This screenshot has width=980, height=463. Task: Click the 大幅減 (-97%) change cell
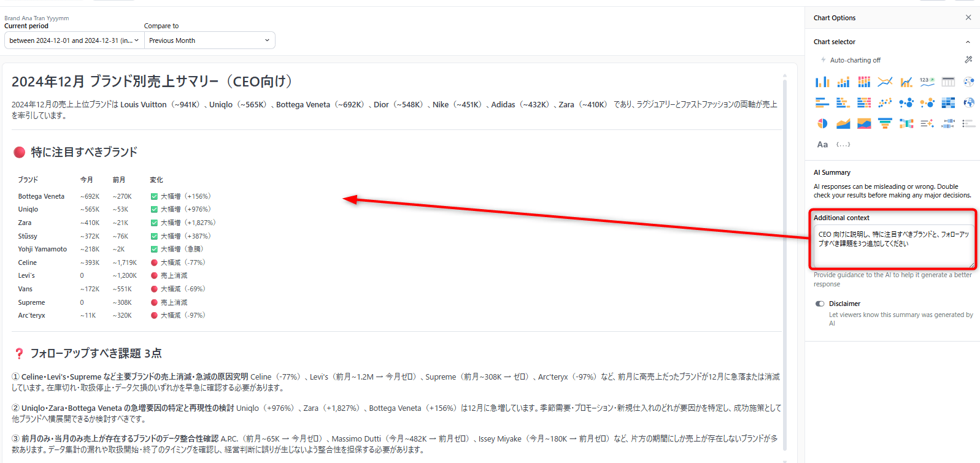point(179,315)
